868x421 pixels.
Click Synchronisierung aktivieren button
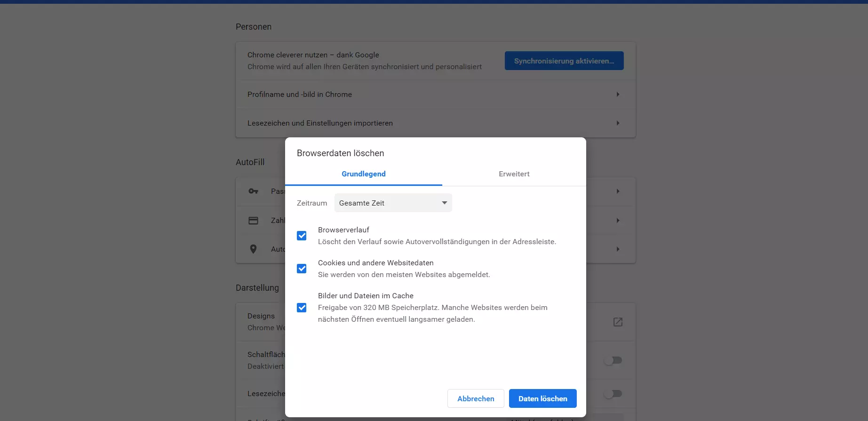(564, 61)
